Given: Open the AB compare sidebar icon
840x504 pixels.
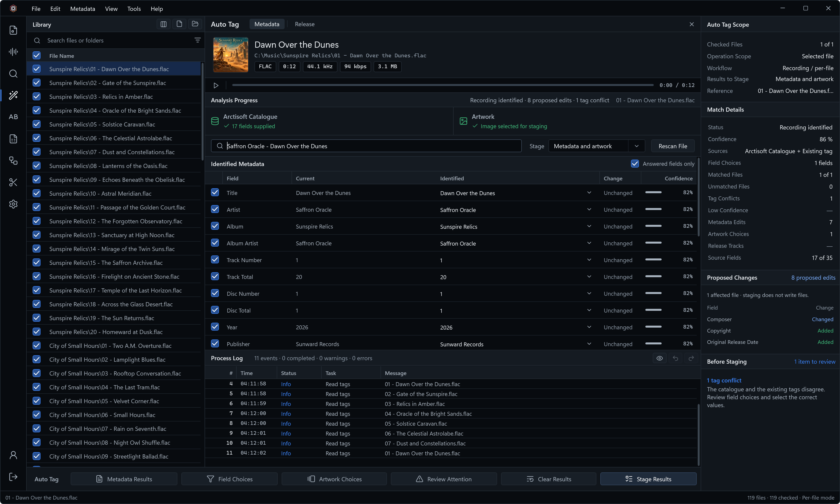Looking at the screenshot, I should 13,117.
